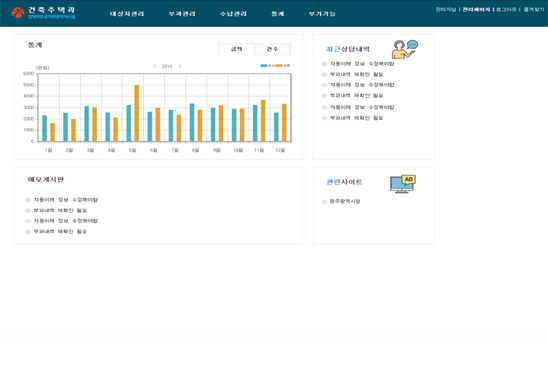Click the consultant illustration in 최근상담내역 panel
This screenshot has height=385, width=548.
[405, 49]
